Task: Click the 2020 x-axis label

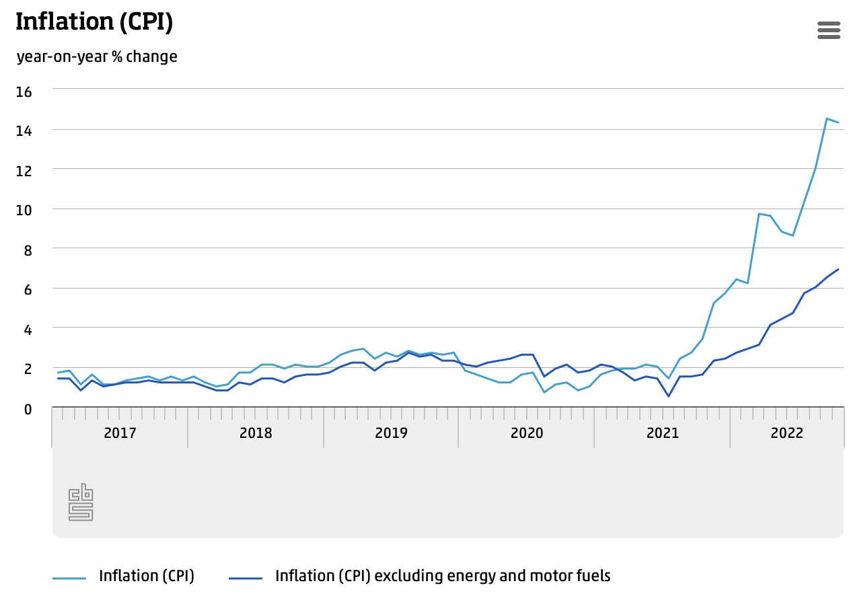Action: pos(527,433)
